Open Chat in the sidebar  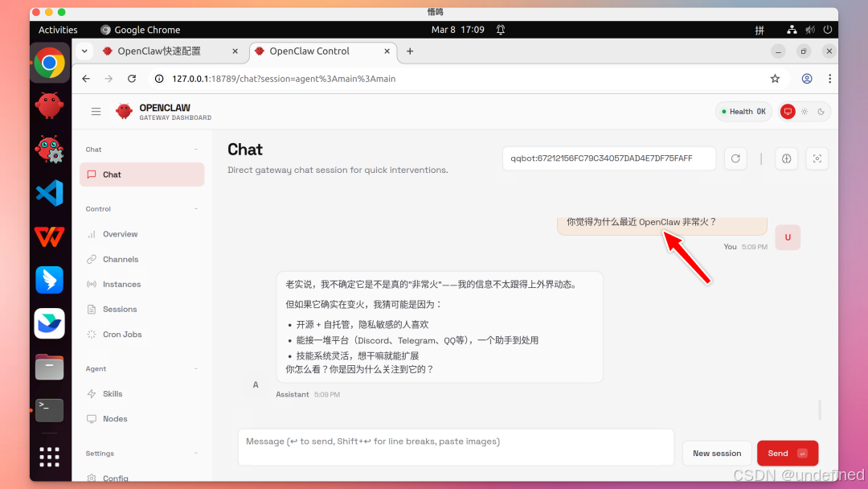[x=141, y=175]
